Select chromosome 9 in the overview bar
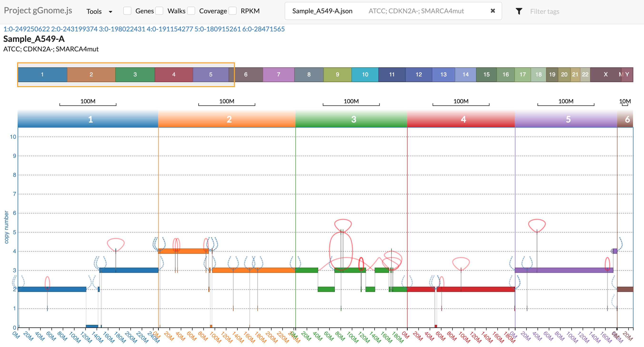The image size is (644, 347). [x=337, y=74]
